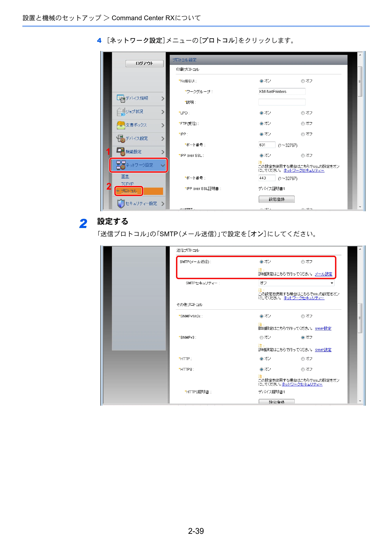Expand the ジョブ状況 chevron
Image resolution: width=392 pixels, height=555 pixels.
coord(163,112)
